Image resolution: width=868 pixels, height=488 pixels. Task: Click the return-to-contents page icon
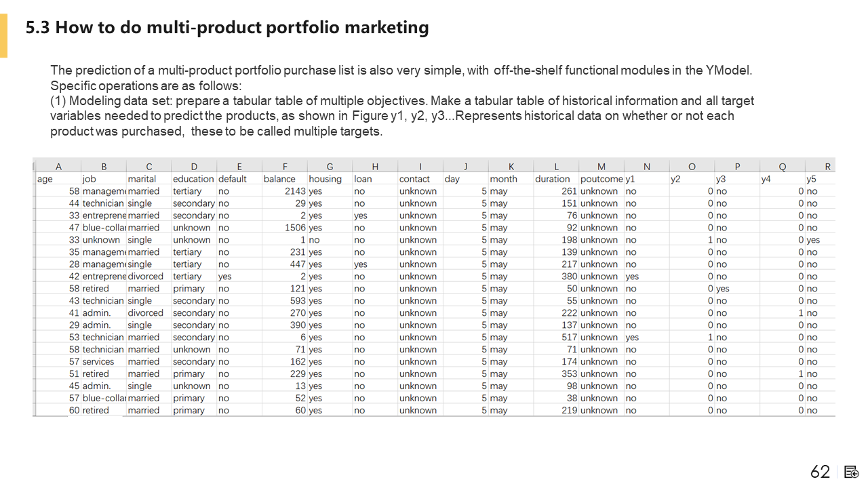tap(852, 472)
